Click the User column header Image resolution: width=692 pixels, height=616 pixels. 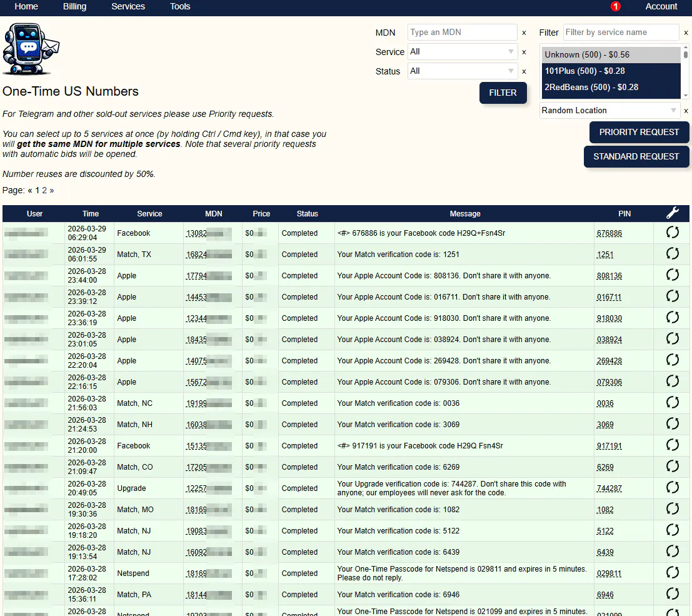click(x=34, y=214)
